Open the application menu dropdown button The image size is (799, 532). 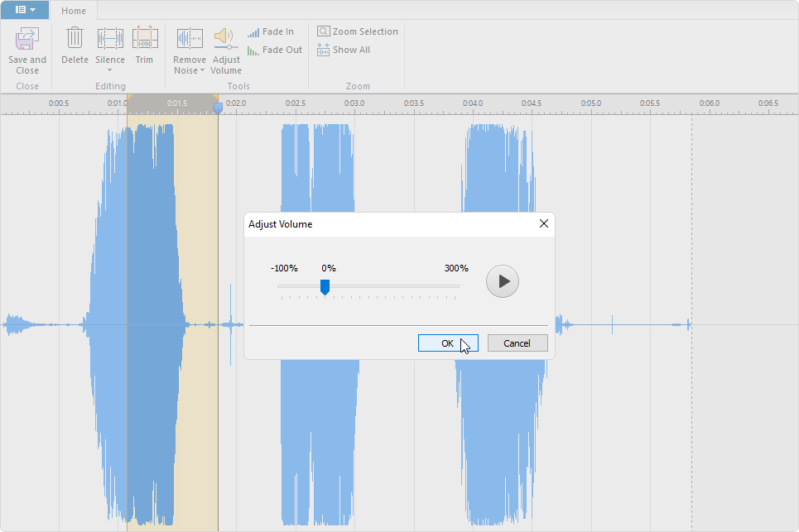pos(25,10)
